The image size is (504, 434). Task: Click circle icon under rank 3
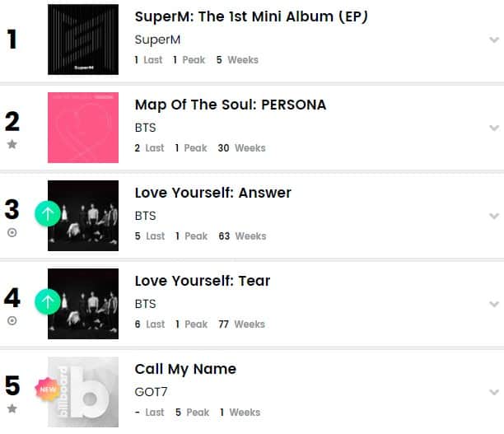coord(12,232)
